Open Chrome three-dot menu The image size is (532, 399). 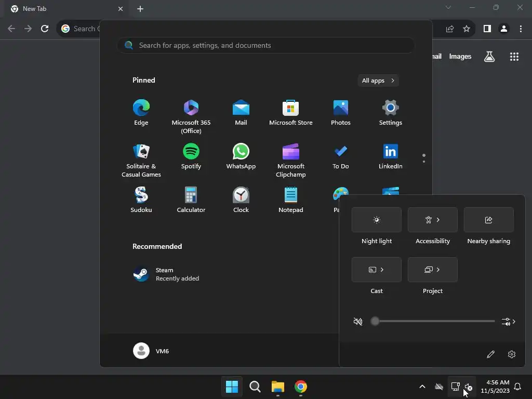[x=521, y=29]
